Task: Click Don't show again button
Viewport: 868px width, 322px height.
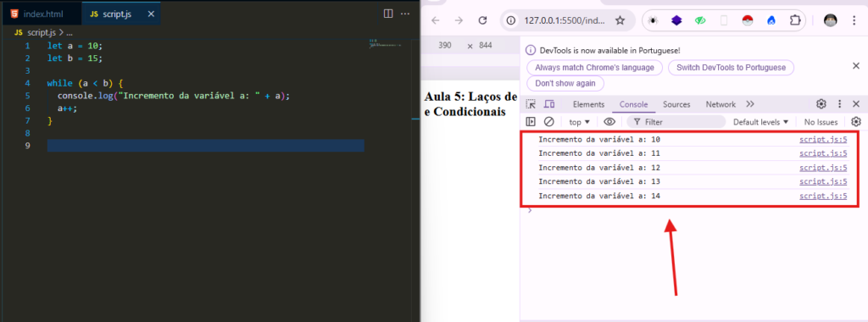Action: pyautogui.click(x=565, y=84)
